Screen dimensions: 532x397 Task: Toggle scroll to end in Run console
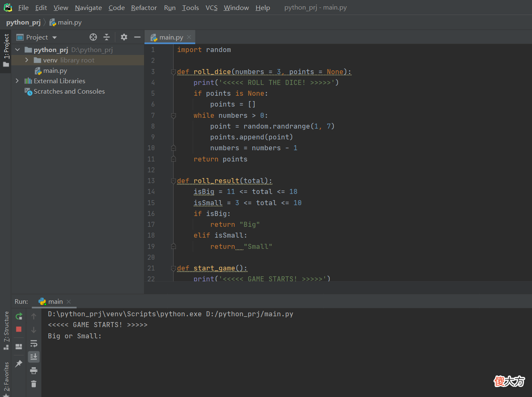click(34, 357)
